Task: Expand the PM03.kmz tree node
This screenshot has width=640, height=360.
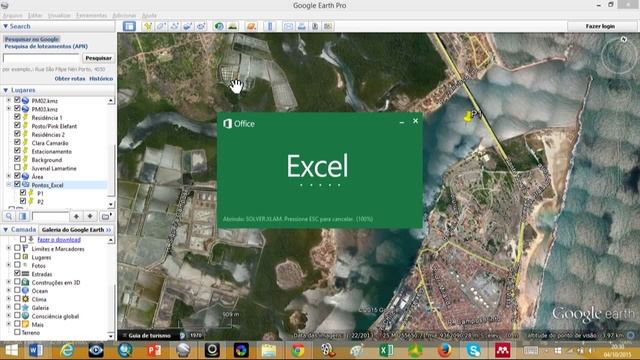Action: (9, 109)
